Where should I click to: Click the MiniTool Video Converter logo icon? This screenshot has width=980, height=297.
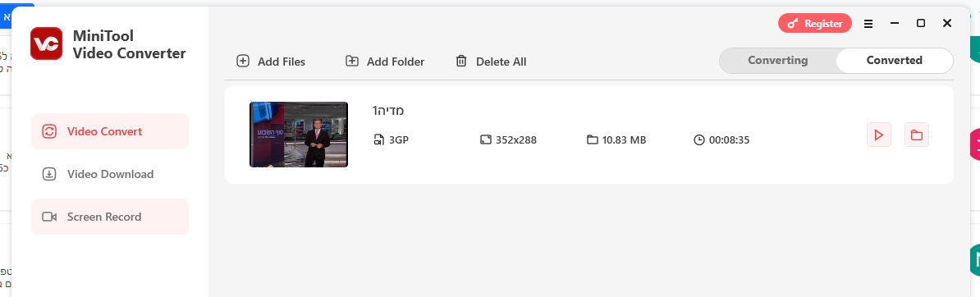(x=46, y=43)
